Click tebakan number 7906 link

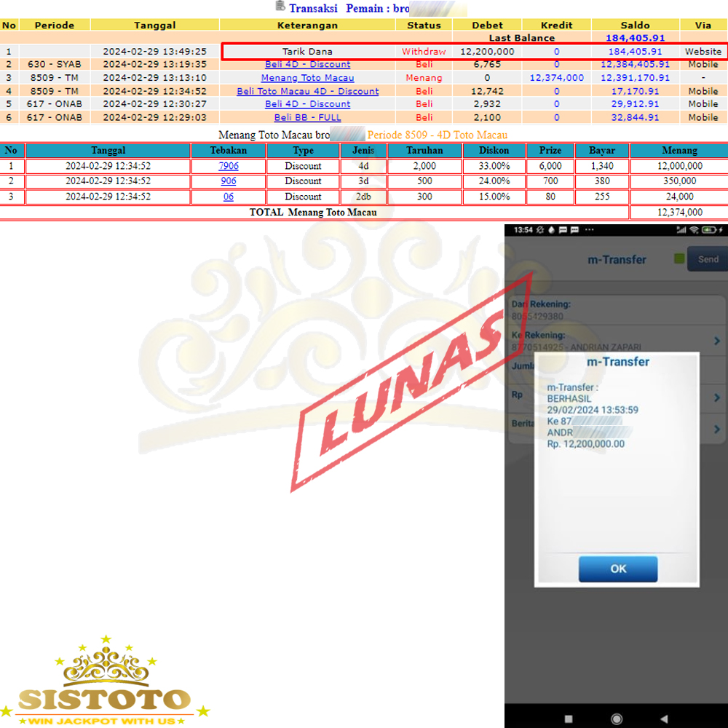click(x=229, y=166)
